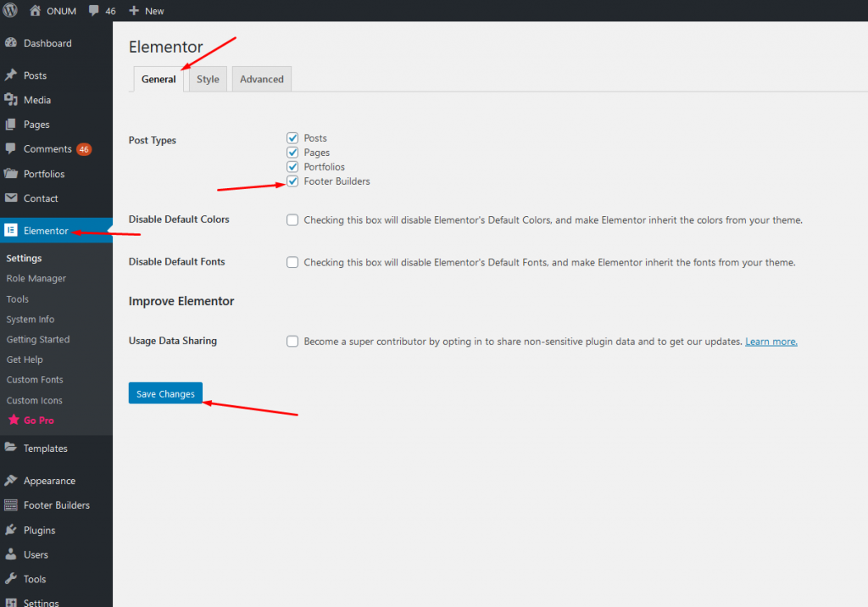Screen dimensions: 868x607
Task: Open Custom Fonts submenu item
Action: click(35, 380)
